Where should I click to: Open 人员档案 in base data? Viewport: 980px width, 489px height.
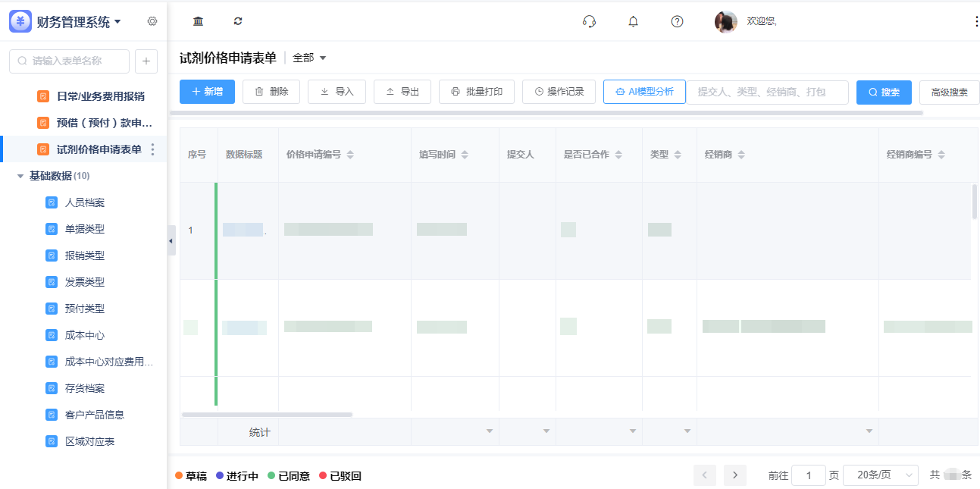83,202
